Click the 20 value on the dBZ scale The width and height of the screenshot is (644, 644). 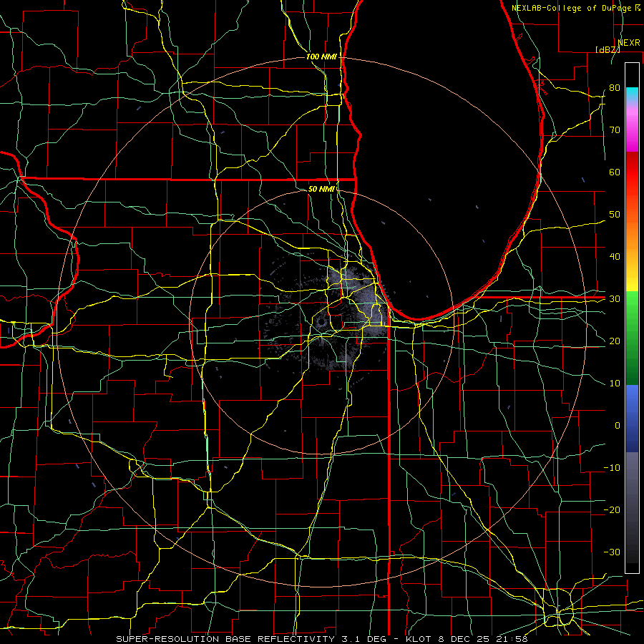tap(615, 341)
